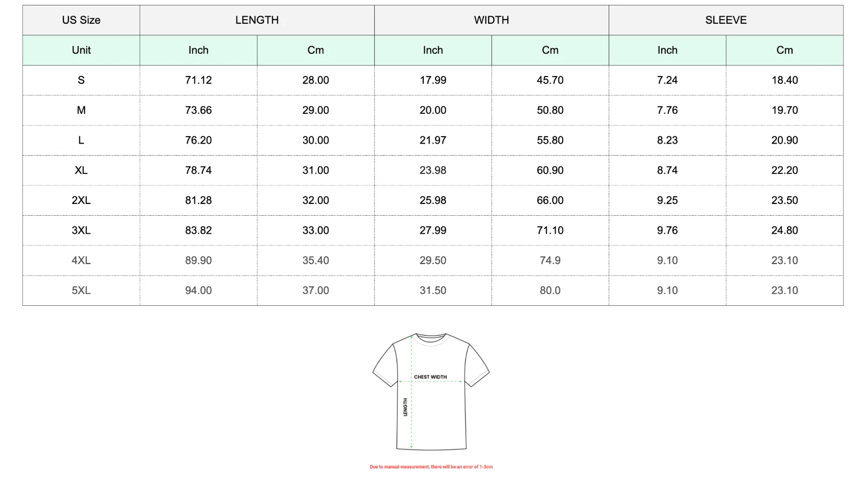Click the 20.90 sleeve cm value

tap(784, 140)
